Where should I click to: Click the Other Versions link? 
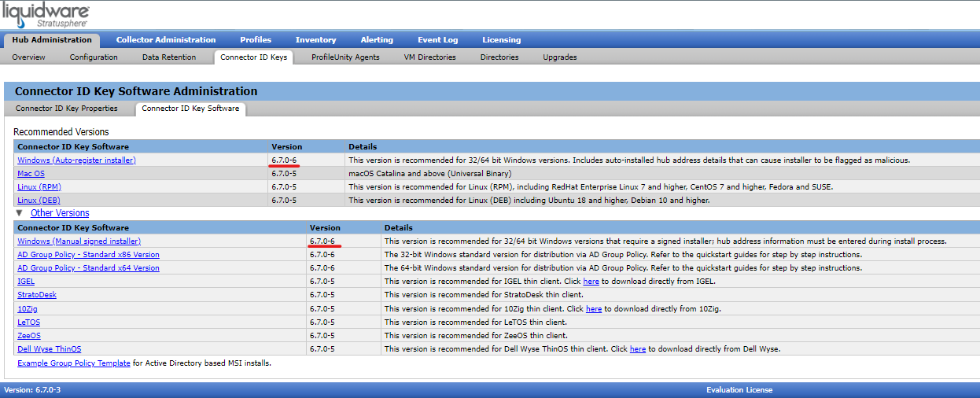coord(60,213)
